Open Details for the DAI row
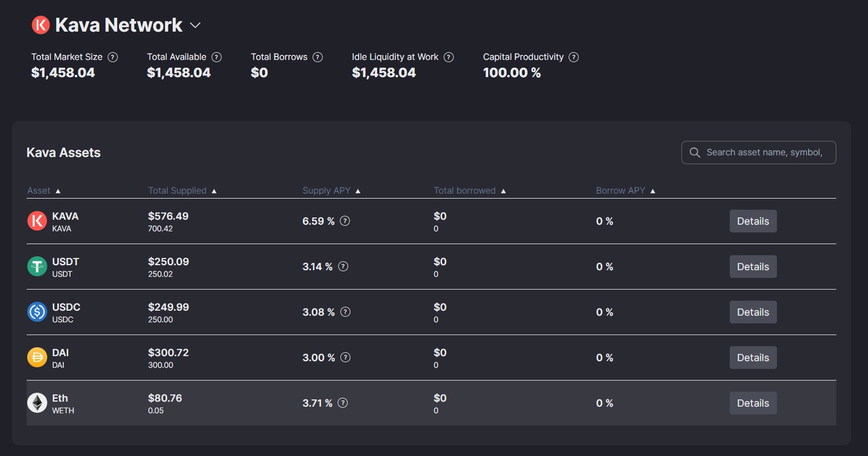The width and height of the screenshot is (868, 456). coord(753,357)
